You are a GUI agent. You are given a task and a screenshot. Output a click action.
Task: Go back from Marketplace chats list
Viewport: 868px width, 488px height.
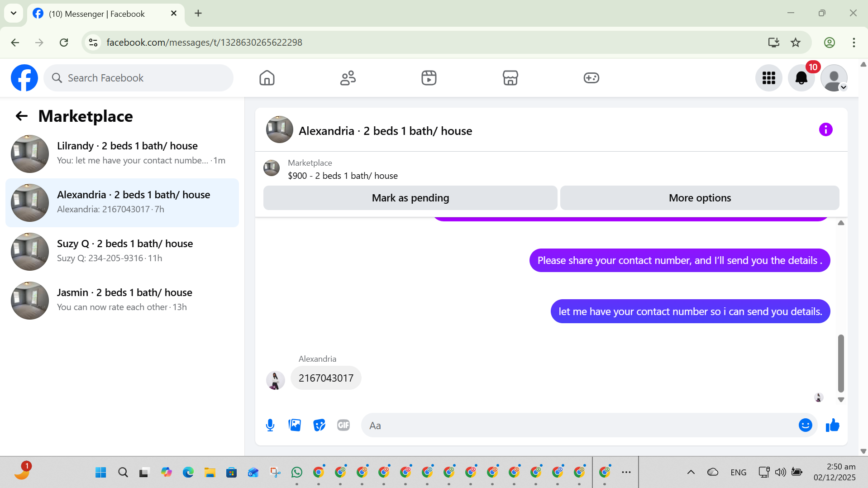coord(22,116)
